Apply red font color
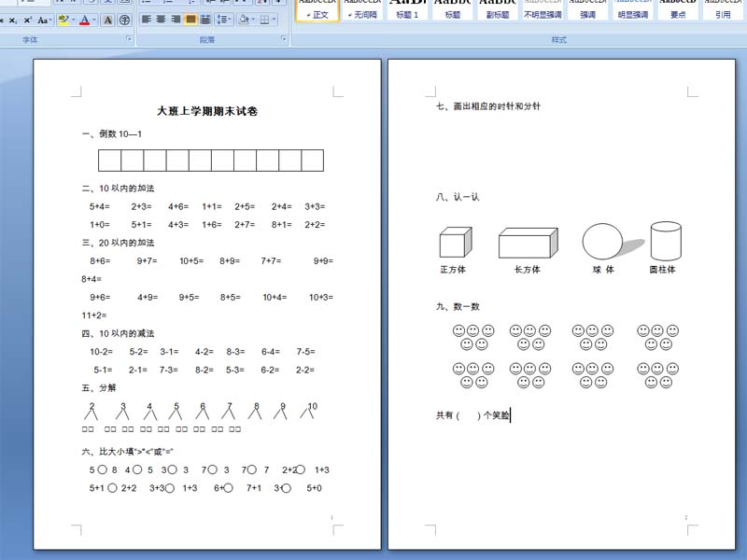The width and height of the screenshot is (747, 560). point(84,20)
